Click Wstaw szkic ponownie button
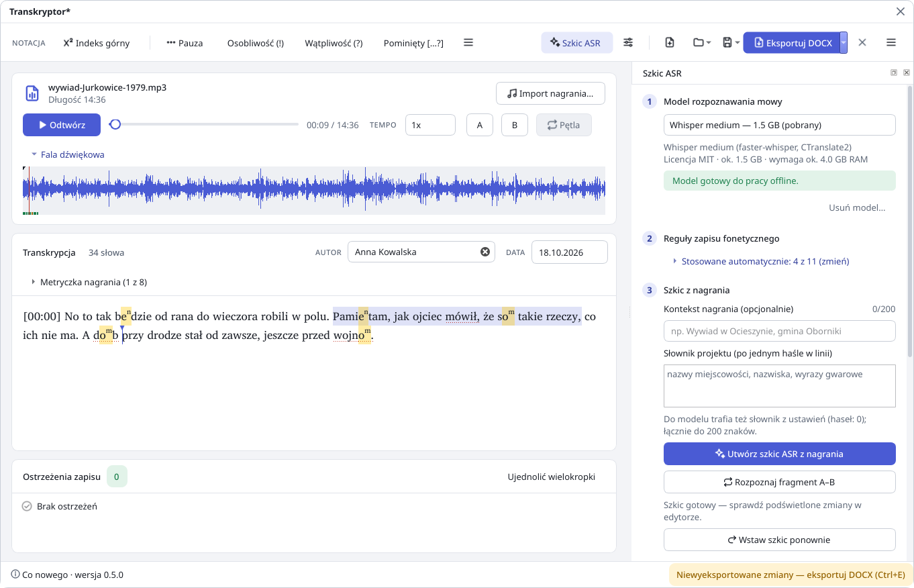Screen dimensions: 914x588 point(779,540)
